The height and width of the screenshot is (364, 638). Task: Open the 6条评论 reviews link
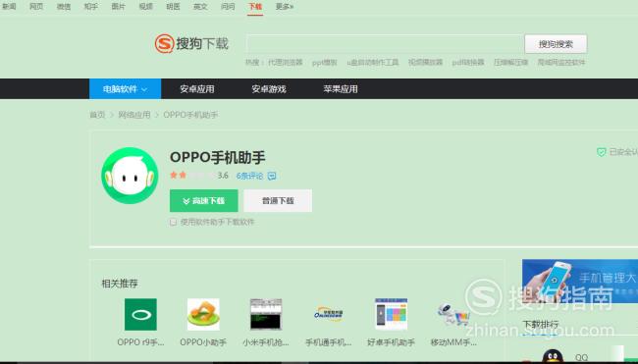[x=250, y=176]
